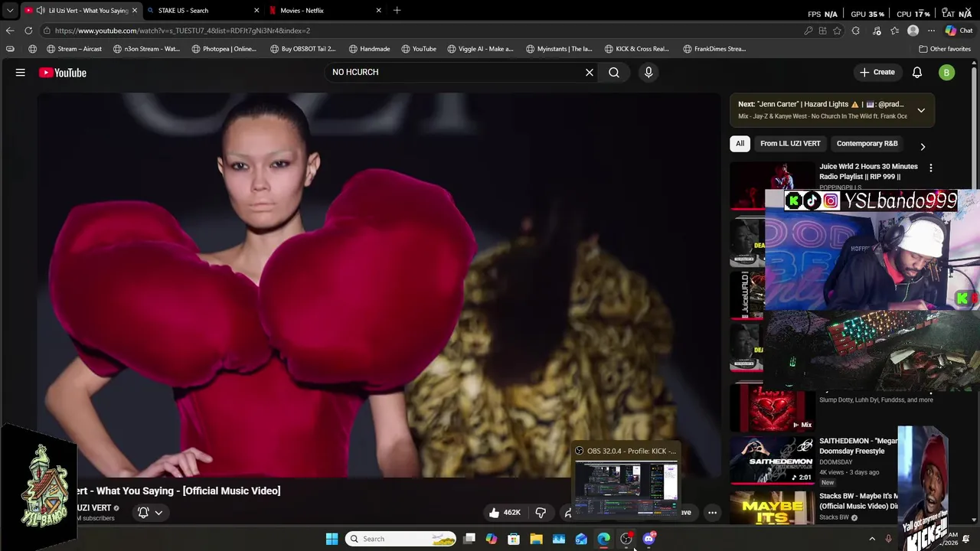Open the Stacks BW Maybe It's video title
The image size is (980, 551).
(x=858, y=501)
